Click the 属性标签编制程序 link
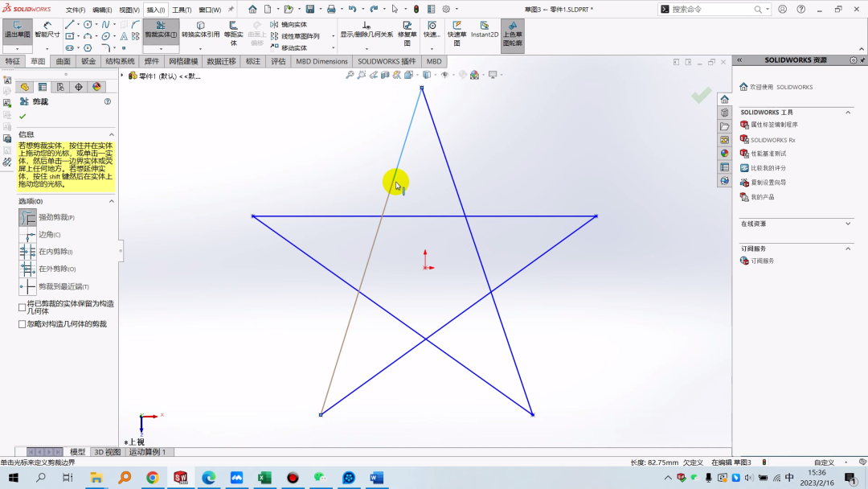The width and height of the screenshot is (868, 489). tap(774, 125)
